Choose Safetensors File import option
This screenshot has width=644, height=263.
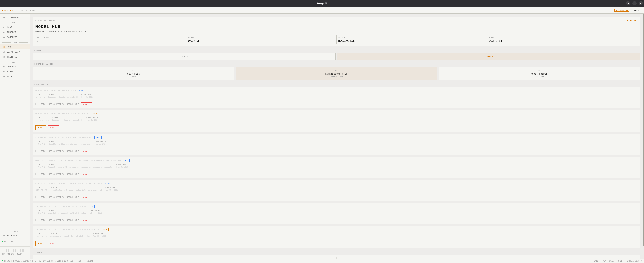pyautogui.click(x=336, y=74)
